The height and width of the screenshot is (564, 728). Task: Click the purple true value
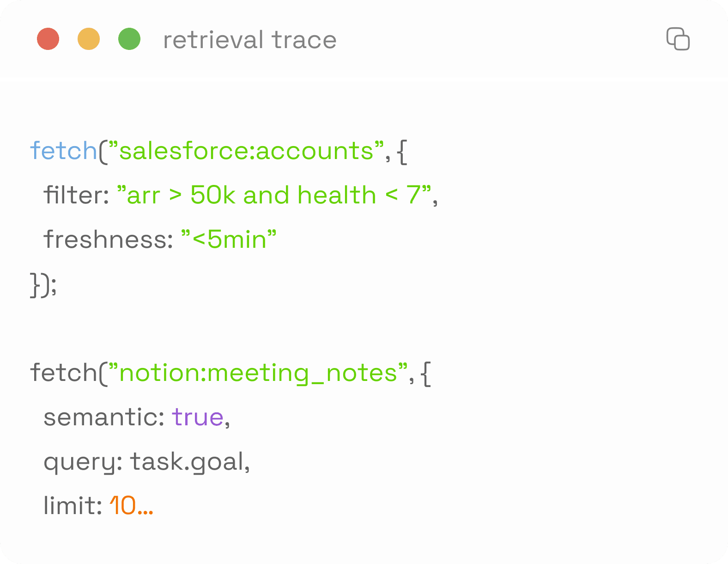pyautogui.click(x=198, y=417)
